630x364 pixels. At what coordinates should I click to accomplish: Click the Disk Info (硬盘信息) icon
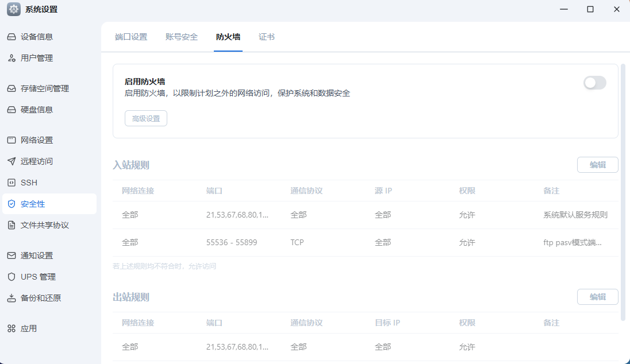tap(11, 110)
